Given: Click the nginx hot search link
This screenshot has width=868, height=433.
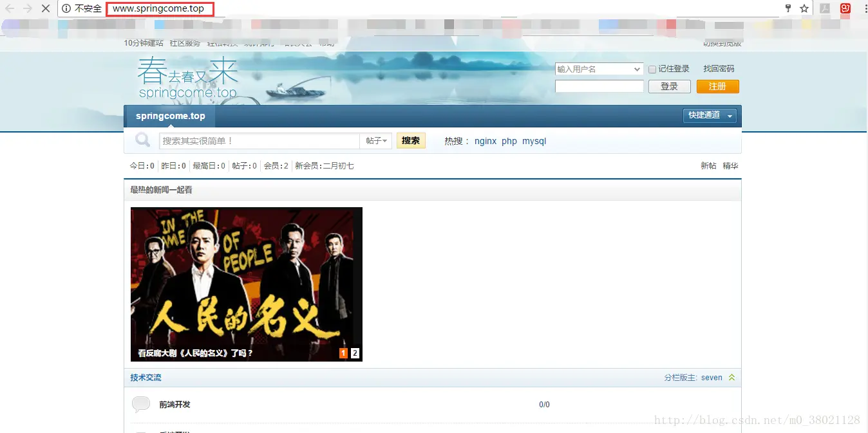Looking at the screenshot, I should 486,141.
